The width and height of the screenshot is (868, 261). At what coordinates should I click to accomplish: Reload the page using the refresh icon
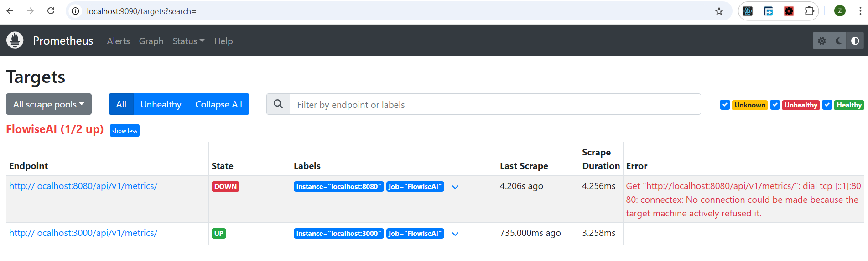click(x=51, y=11)
